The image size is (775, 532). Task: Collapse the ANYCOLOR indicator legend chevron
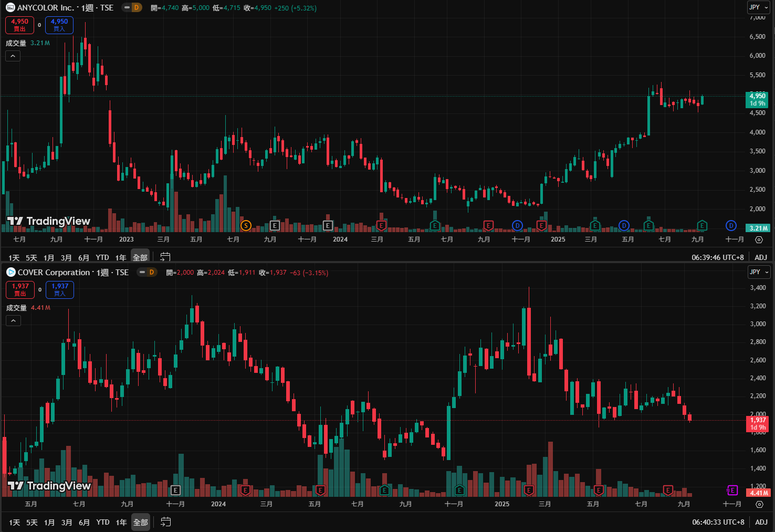(13, 56)
